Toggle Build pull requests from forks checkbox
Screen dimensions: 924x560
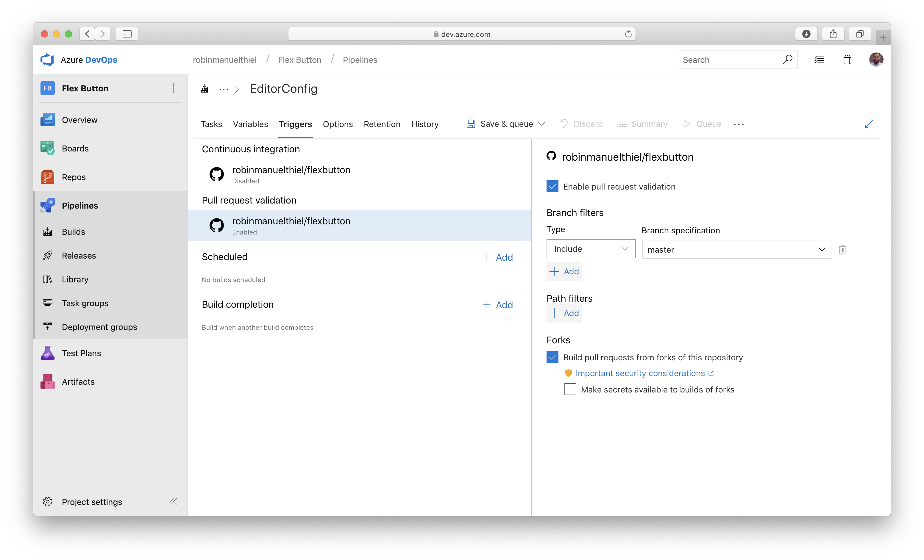tap(552, 357)
